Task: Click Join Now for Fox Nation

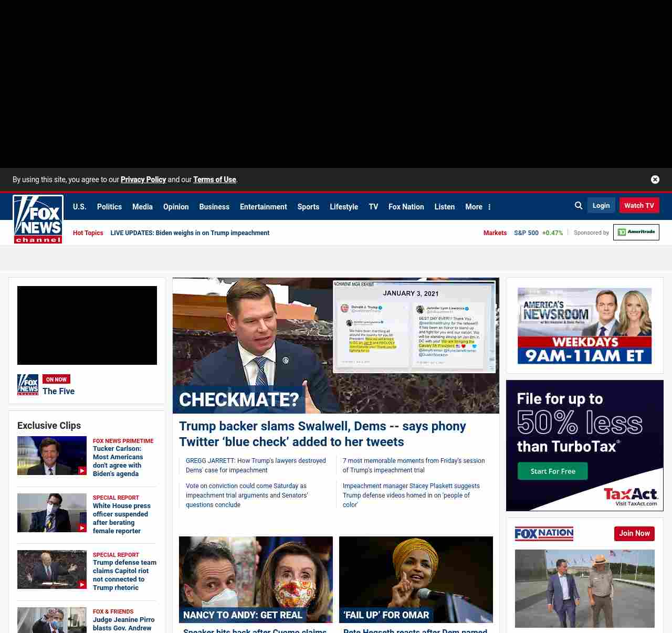Action: pyautogui.click(x=634, y=533)
